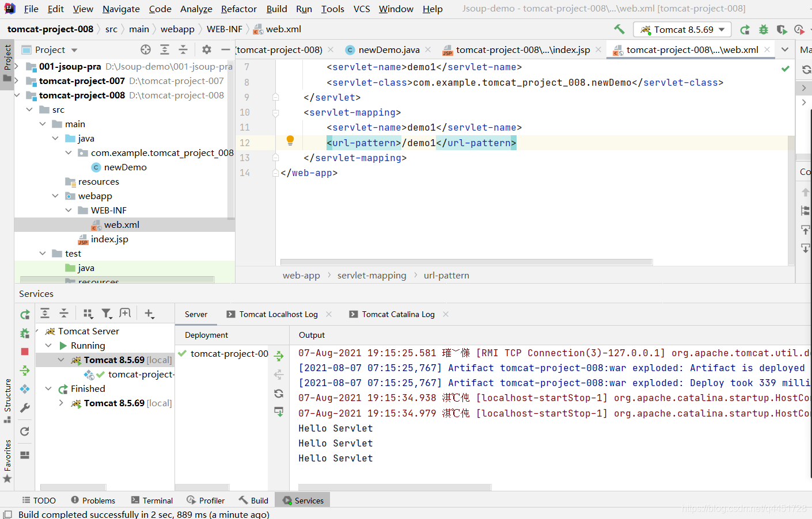Collapse all nodes in Services toolbar
812x519 pixels.
[x=64, y=313]
